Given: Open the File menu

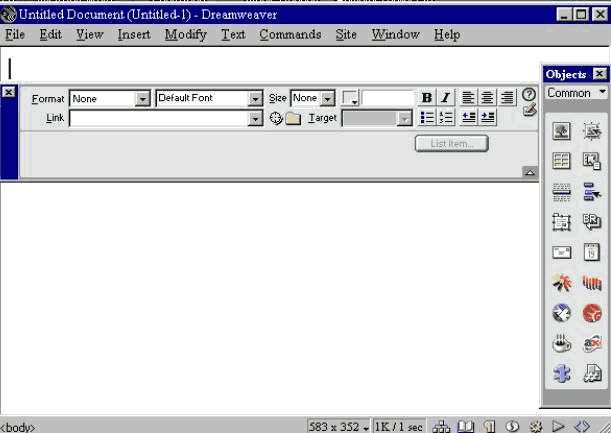Looking at the screenshot, I should click(x=15, y=35).
